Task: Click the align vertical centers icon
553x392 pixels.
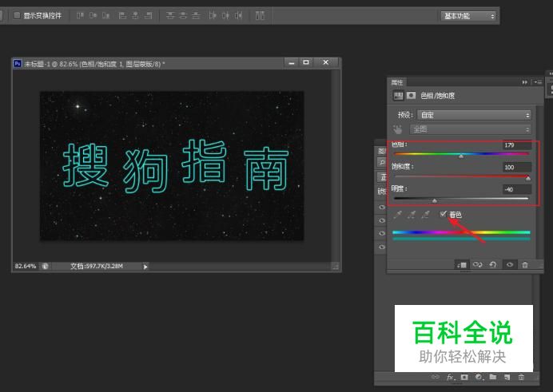Action: point(93,15)
